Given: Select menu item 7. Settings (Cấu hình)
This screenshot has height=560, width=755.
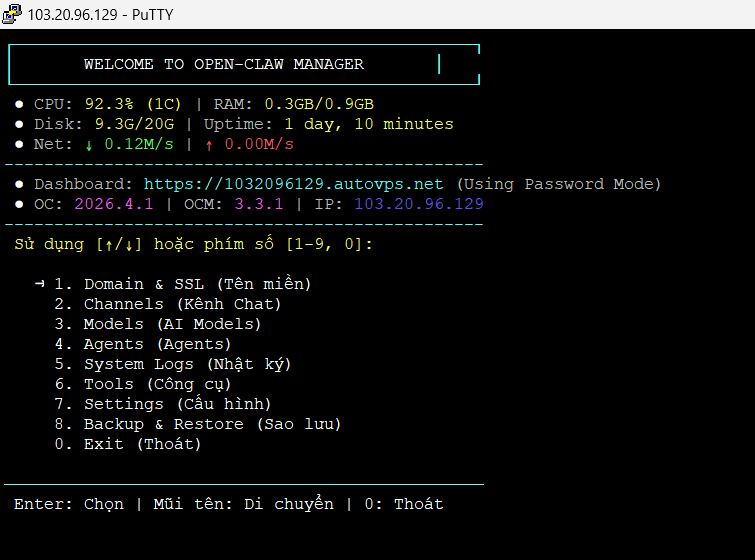Looking at the screenshot, I should point(163,404).
